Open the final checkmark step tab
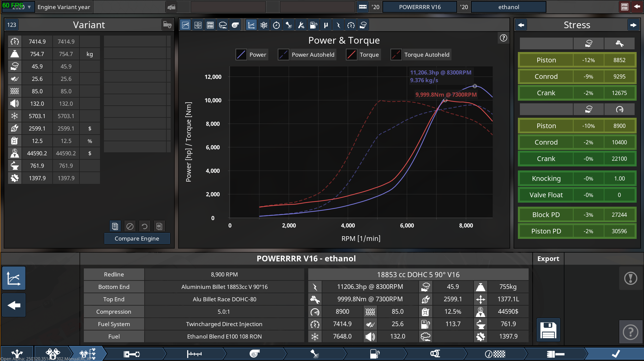644x361 pixels. tap(615, 354)
